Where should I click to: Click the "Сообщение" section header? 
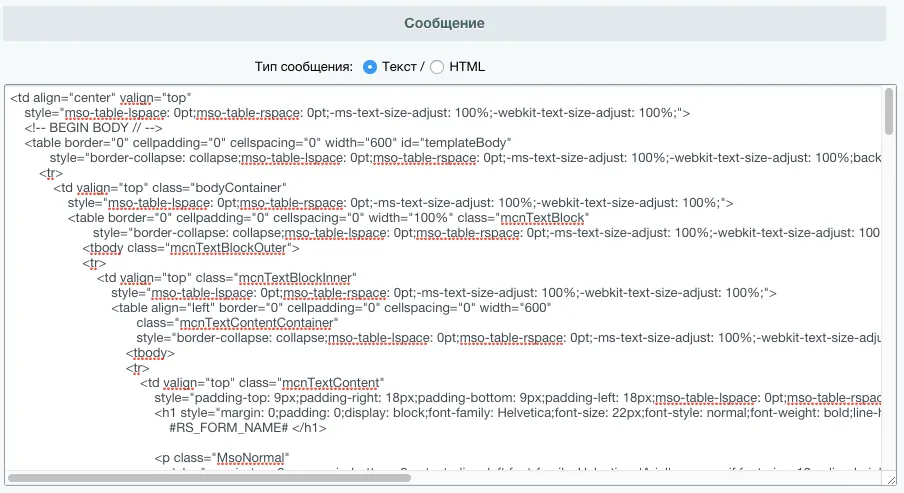(444, 23)
